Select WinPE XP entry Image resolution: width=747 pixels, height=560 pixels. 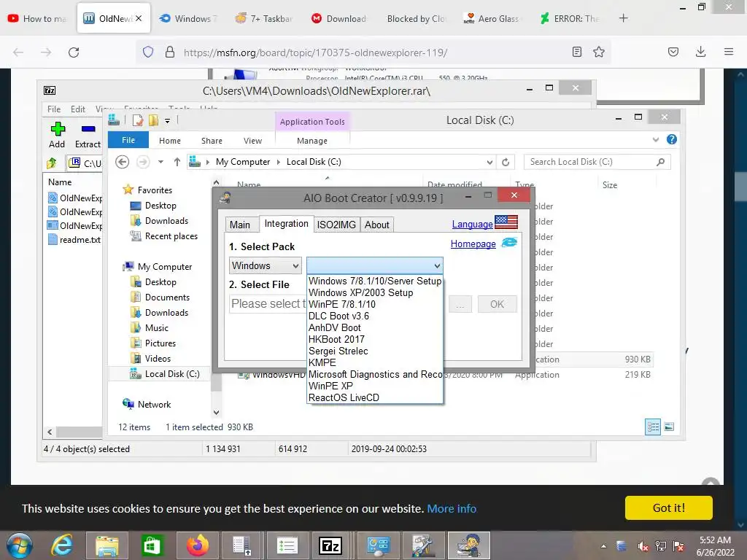pos(330,386)
